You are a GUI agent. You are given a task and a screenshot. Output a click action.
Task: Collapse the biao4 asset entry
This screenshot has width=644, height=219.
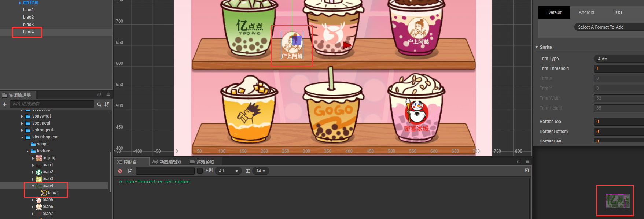33,186
